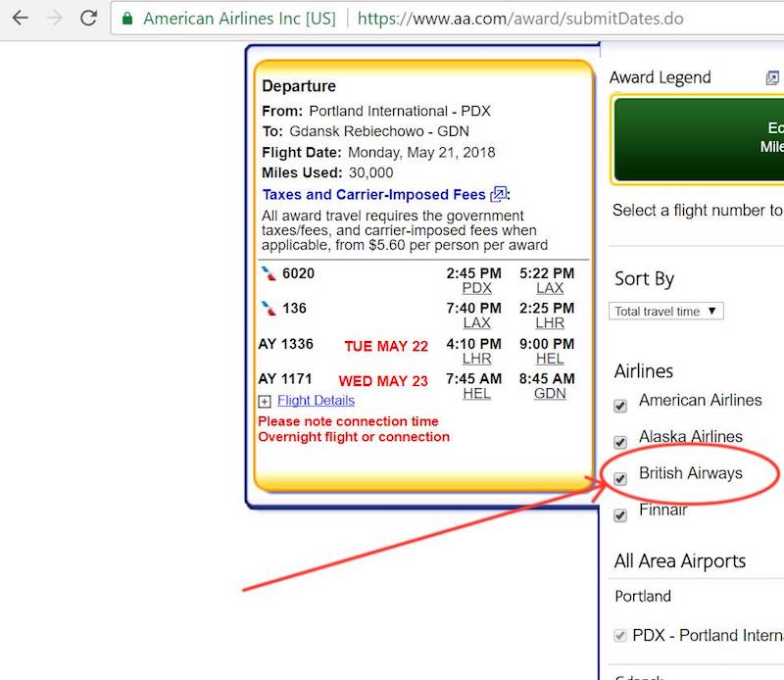Click the Overnight flight or connection warning
This screenshot has width=784, height=680.
[354, 436]
